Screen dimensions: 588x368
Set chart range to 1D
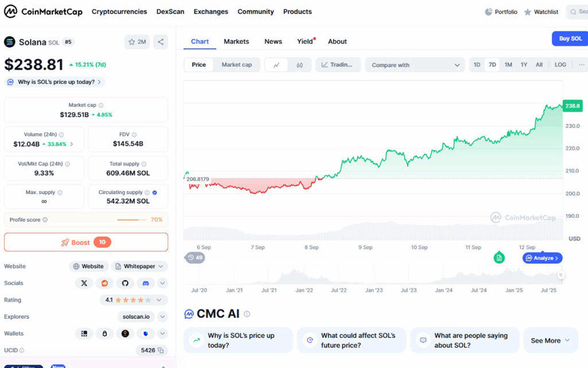click(x=477, y=64)
